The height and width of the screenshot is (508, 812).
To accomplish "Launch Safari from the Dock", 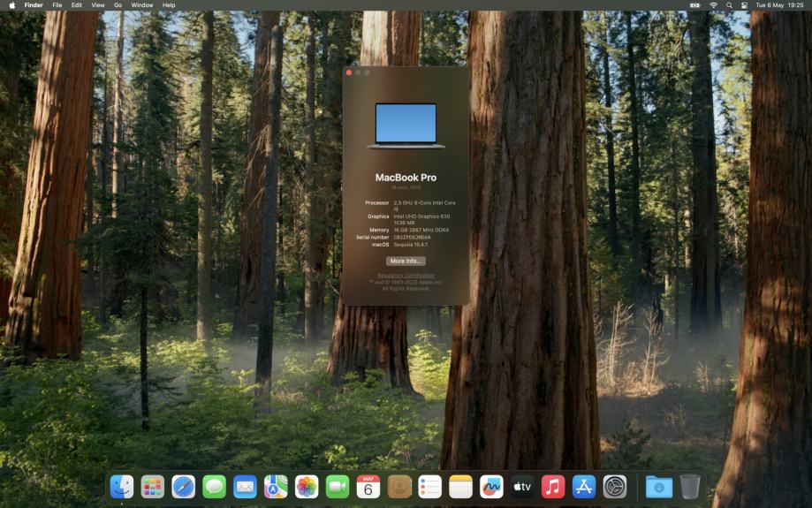I will (183, 487).
